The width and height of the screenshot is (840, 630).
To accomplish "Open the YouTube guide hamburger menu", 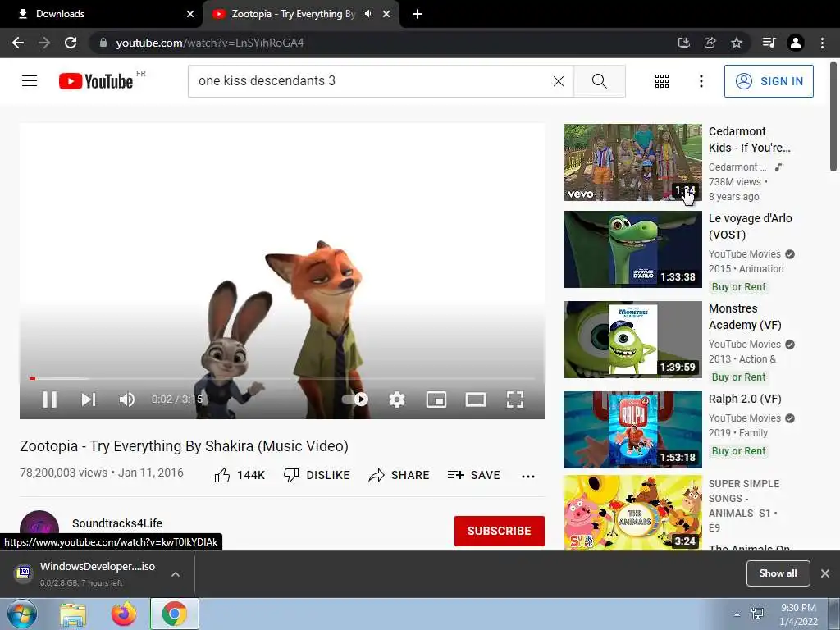I will point(30,81).
